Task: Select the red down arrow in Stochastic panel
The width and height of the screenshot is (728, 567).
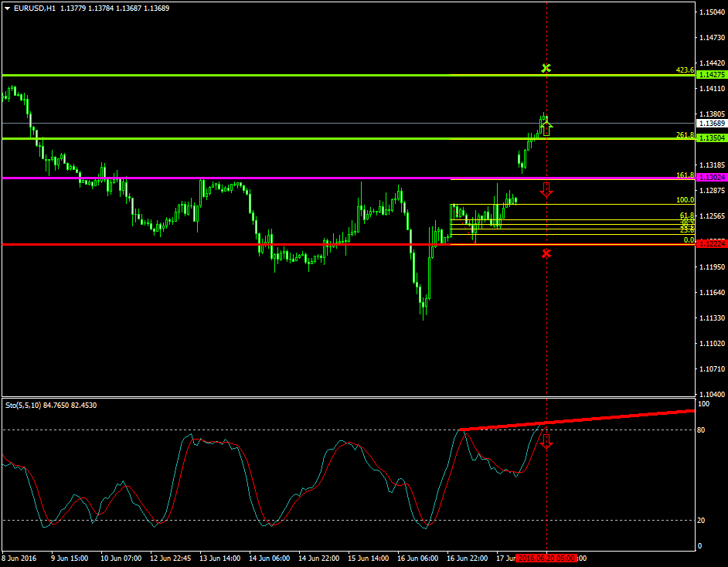Action: click(x=546, y=441)
